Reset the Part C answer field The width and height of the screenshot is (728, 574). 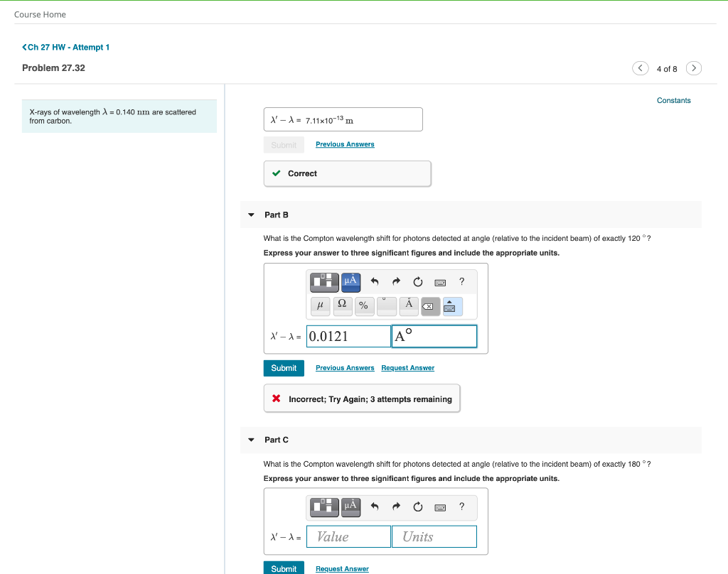click(x=418, y=507)
